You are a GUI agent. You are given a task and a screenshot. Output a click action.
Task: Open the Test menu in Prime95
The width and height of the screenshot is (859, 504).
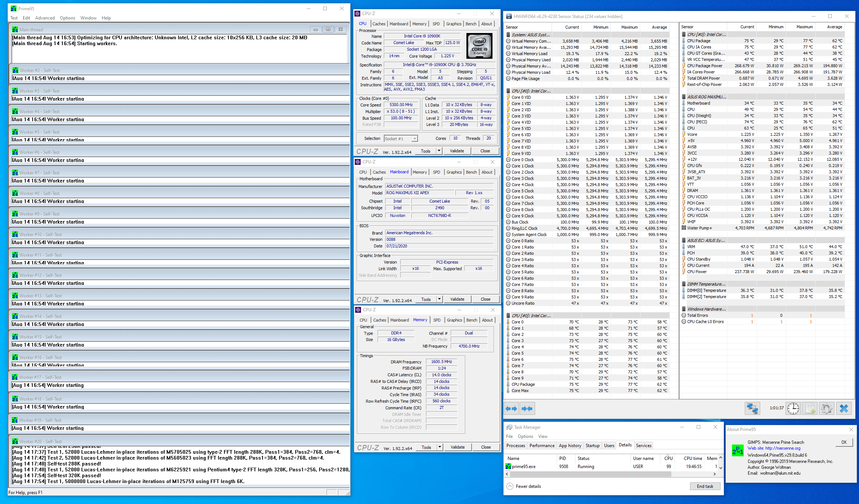tap(14, 18)
